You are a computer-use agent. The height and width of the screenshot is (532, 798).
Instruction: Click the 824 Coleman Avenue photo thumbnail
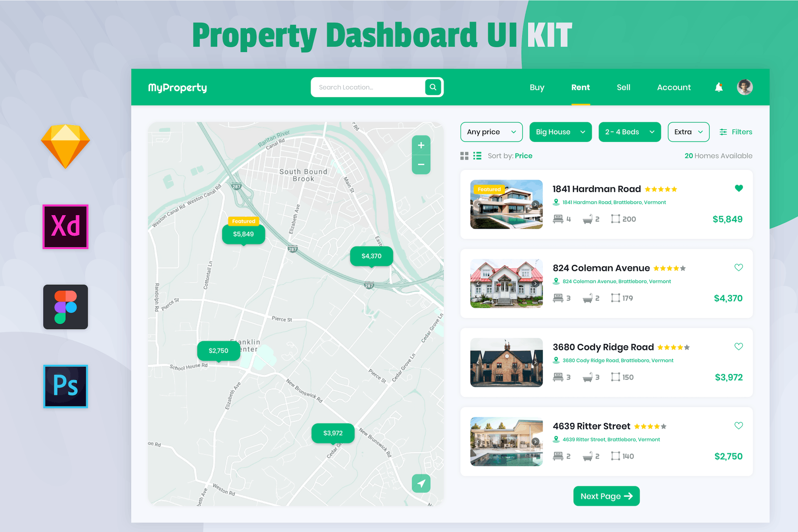pyautogui.click(x=506, y=283)
